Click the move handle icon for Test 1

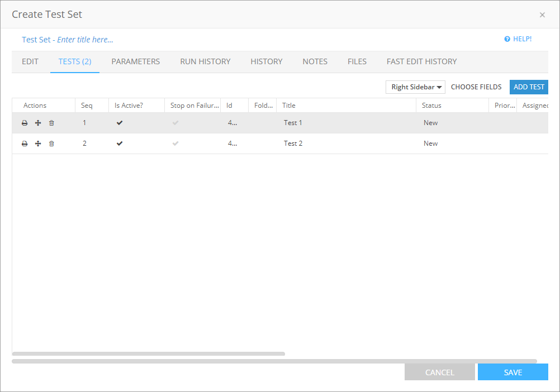pos(38,122)
